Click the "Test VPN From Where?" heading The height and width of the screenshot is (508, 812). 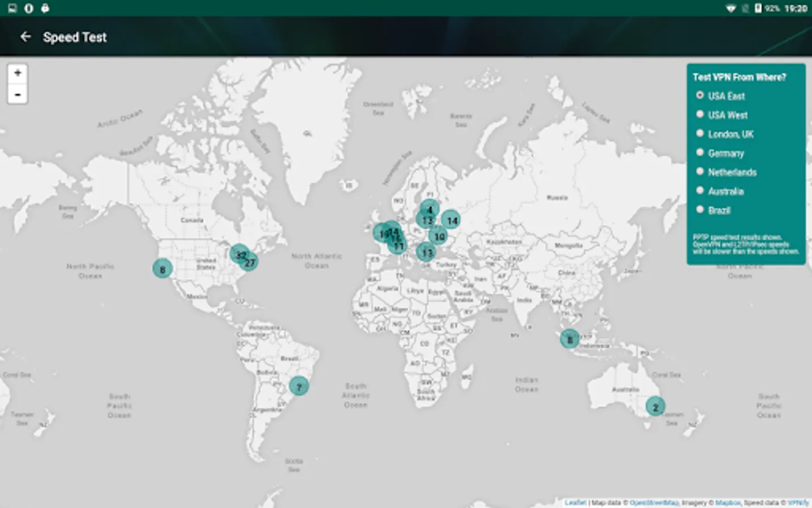(x=739, y=77)
